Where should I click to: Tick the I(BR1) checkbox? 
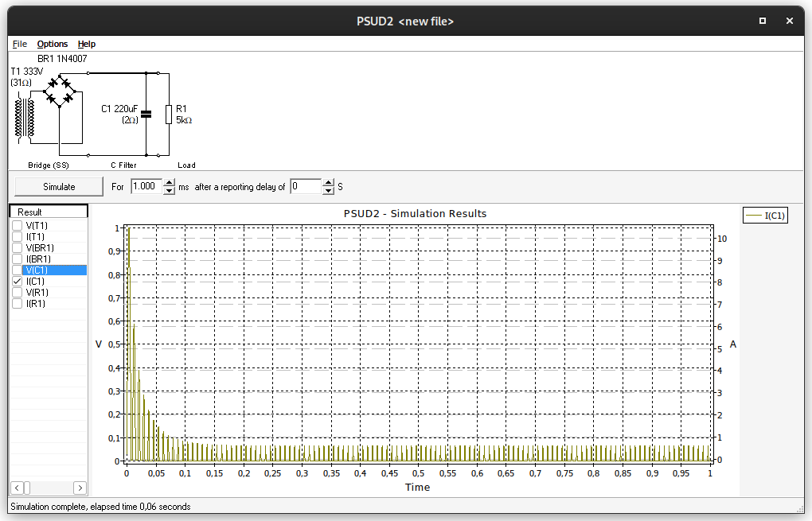pos(18,259)
